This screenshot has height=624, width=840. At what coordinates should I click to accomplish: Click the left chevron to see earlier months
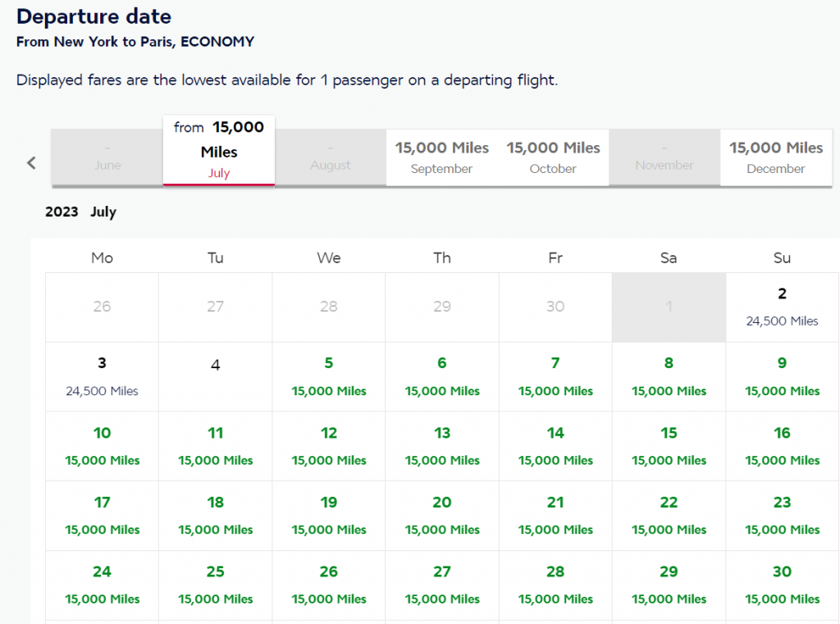pyautogui.click(x=30, y=162)
